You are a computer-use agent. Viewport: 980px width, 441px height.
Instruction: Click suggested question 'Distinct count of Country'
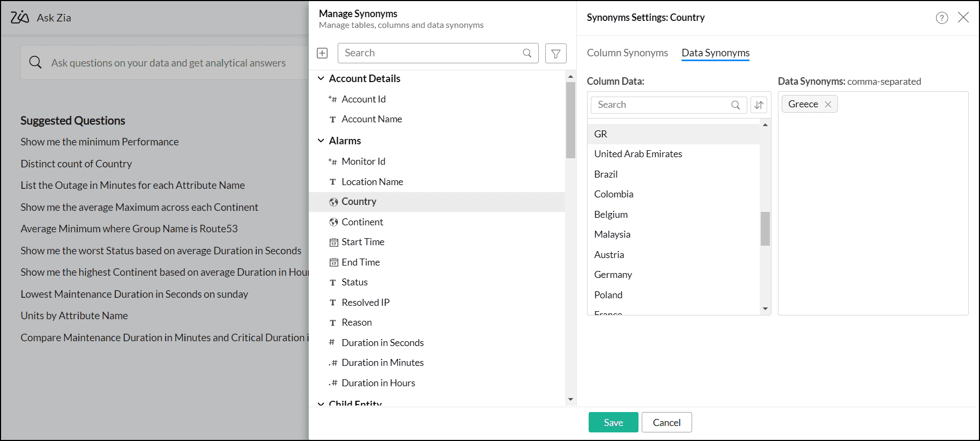coord(76,164)
